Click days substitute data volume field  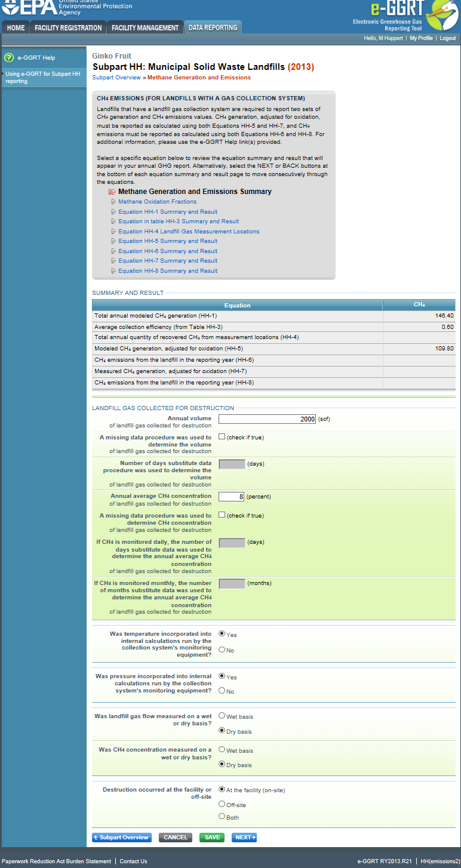pyautogui.click(x=232, y=464)
